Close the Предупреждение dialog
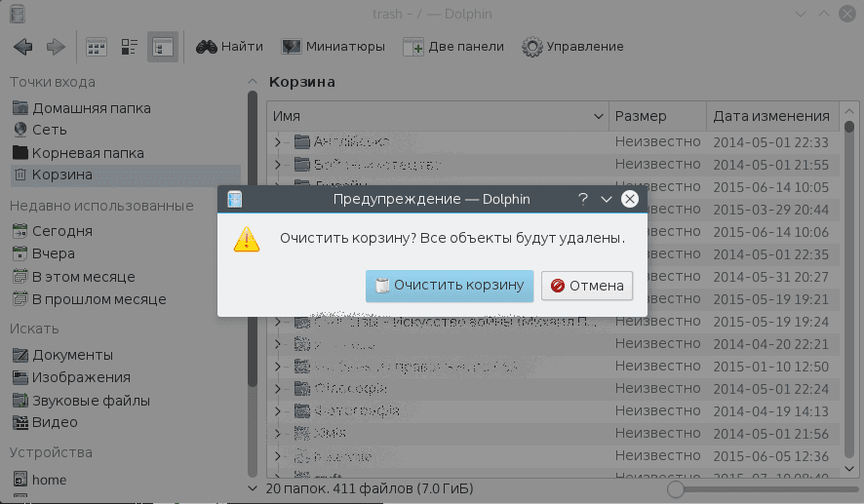The width and height of the screenshot is (864, 504). click(630, 199)
